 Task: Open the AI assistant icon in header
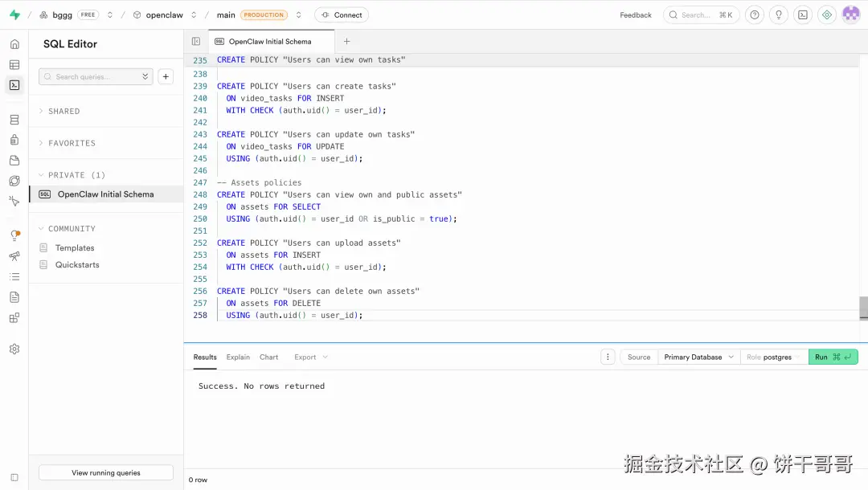point(826,15)
